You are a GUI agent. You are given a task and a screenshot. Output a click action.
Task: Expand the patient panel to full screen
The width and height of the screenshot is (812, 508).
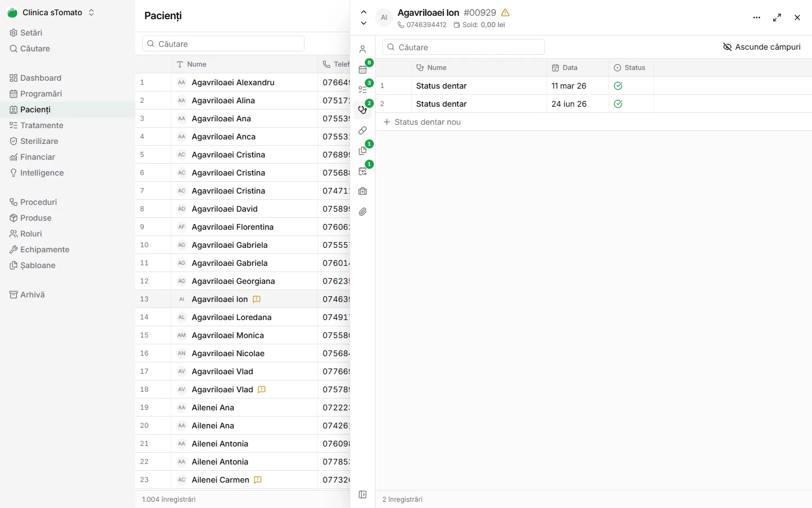[x=777, y=17]
